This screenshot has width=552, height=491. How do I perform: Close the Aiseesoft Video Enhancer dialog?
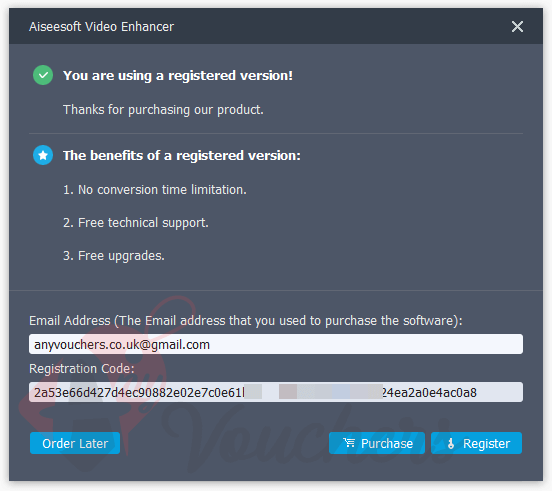click(517, 26)
